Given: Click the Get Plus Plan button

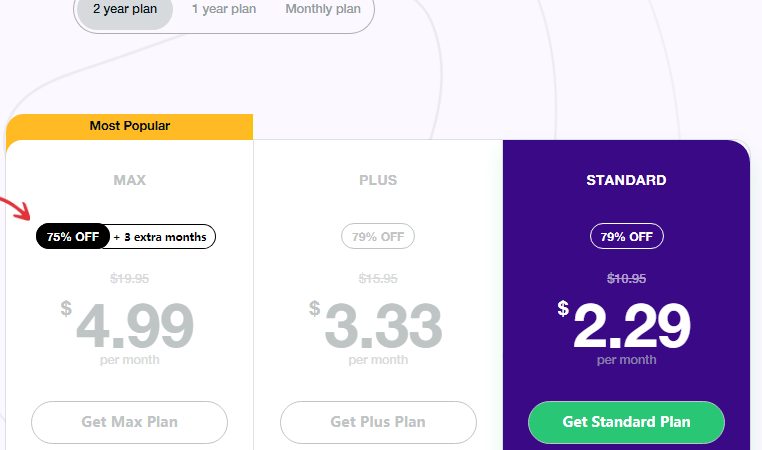Looking at the screenshot, I should (378, 422).
